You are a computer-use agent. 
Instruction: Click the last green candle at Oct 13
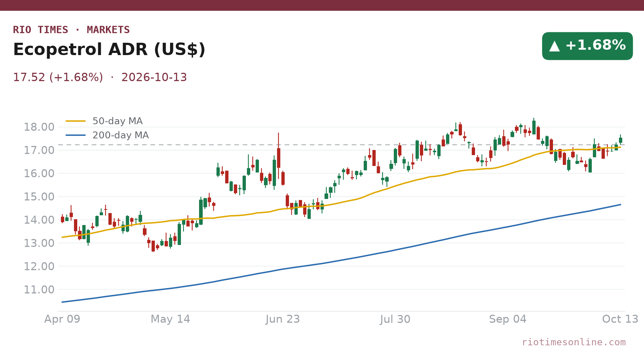tap(620, 140)
